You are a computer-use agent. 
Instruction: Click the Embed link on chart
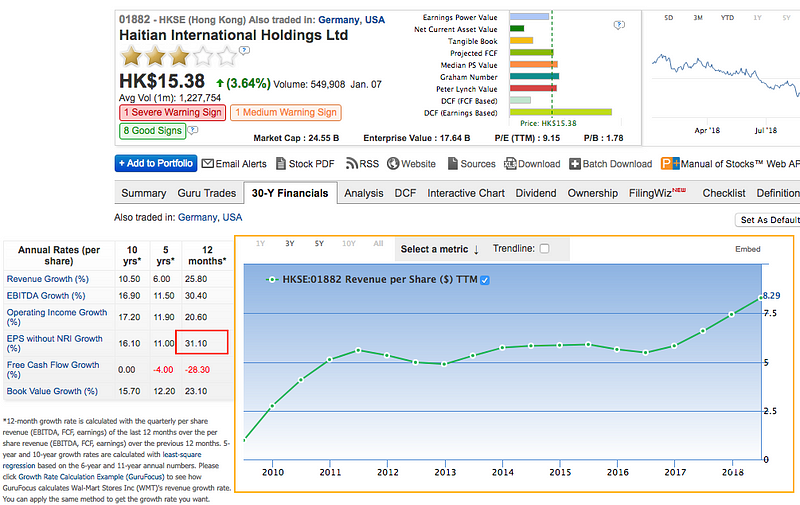tap(747, 249)
